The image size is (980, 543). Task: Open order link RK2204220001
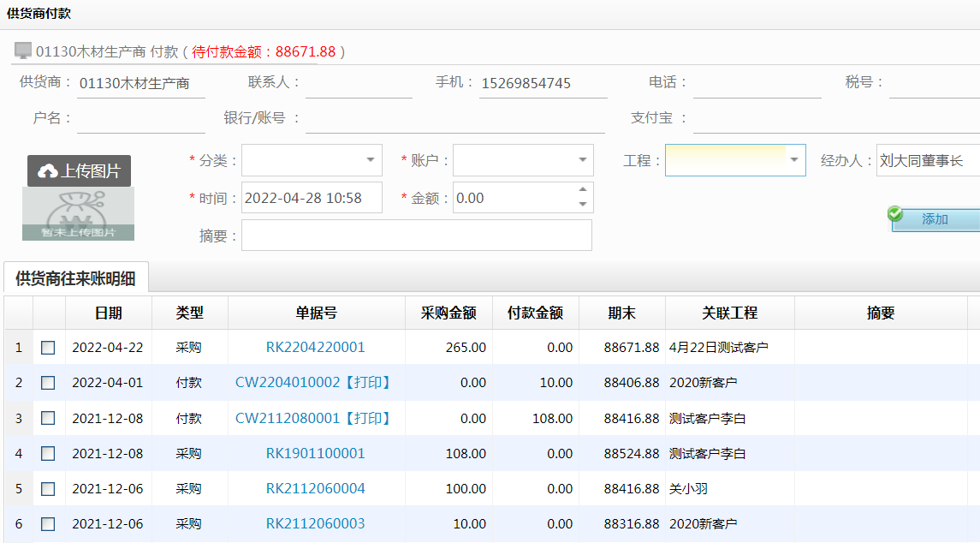[315, 348]
